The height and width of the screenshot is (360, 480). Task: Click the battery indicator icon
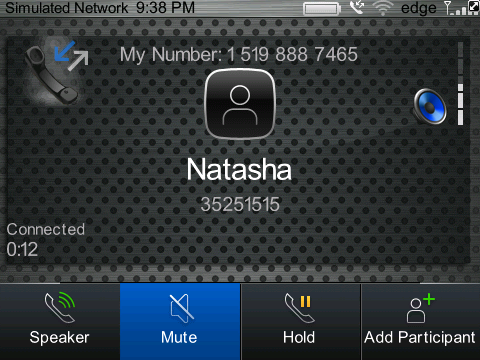pos(322,9)
